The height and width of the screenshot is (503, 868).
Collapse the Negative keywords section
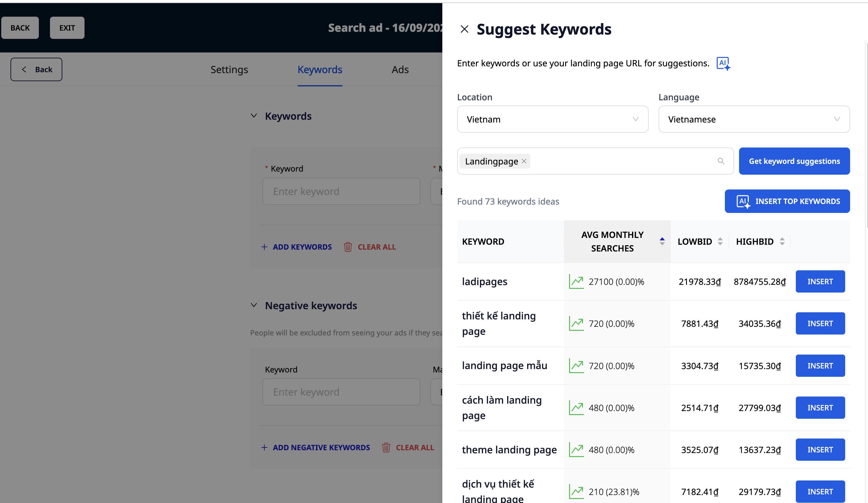pyautogui.click(x=254, y=306)
